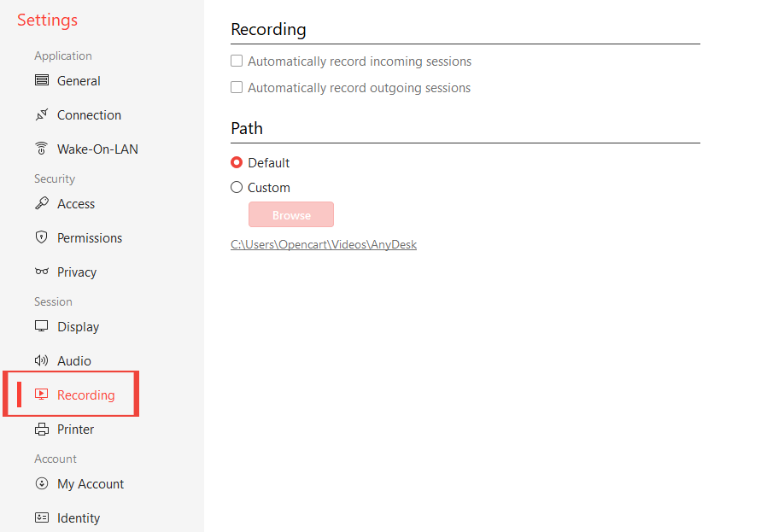The image size is (761, 532).
Task: Click the Access key icon
Action: click(42, 204)
